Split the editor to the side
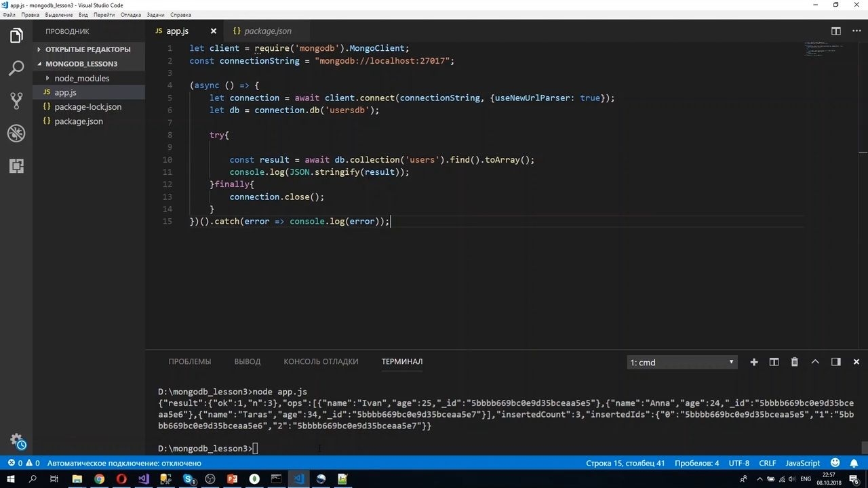868x488 pixels. (836, 31)
